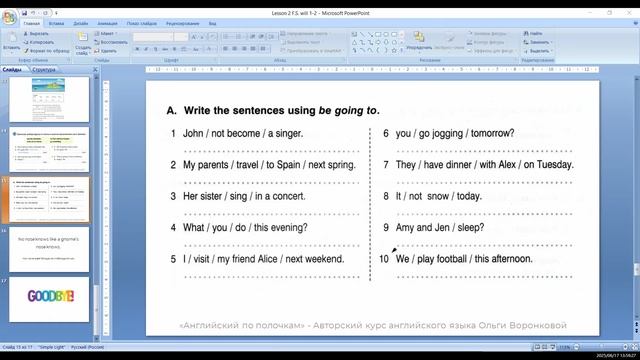Click Найти (Find) in editing group
Viewport: 640px width, 360px height.
point(533,33)
